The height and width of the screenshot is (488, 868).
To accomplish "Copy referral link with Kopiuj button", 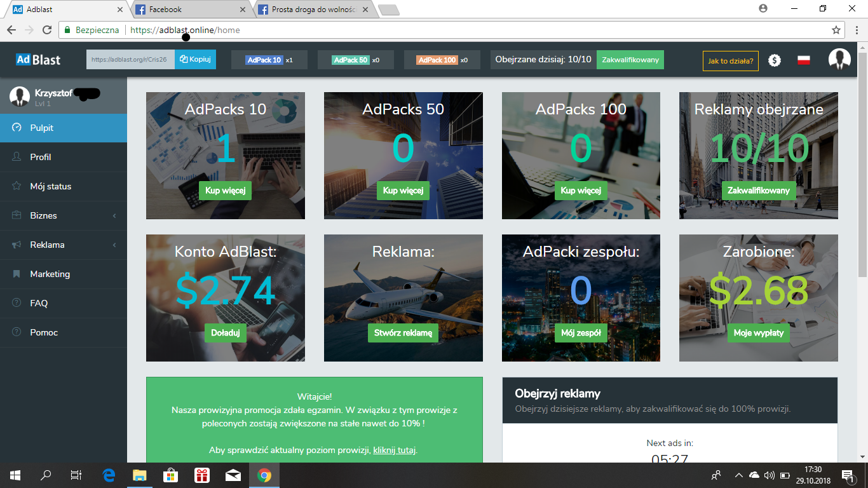I will 195,59.
